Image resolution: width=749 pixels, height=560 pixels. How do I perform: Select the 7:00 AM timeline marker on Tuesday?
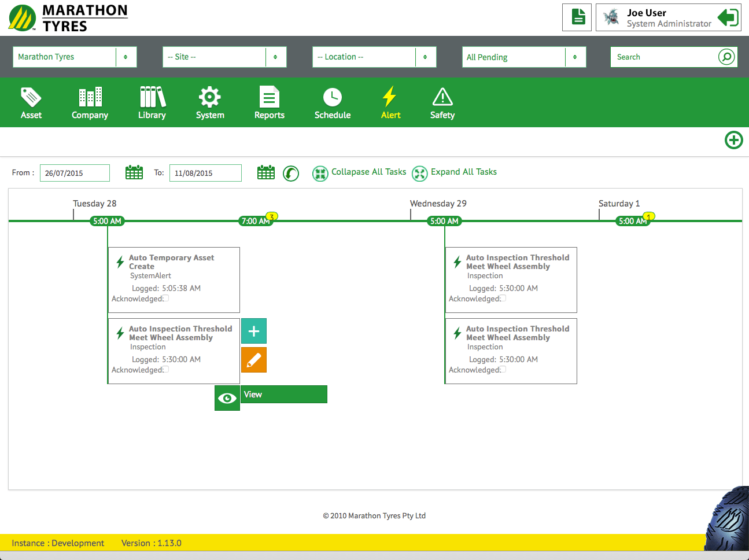254,221
